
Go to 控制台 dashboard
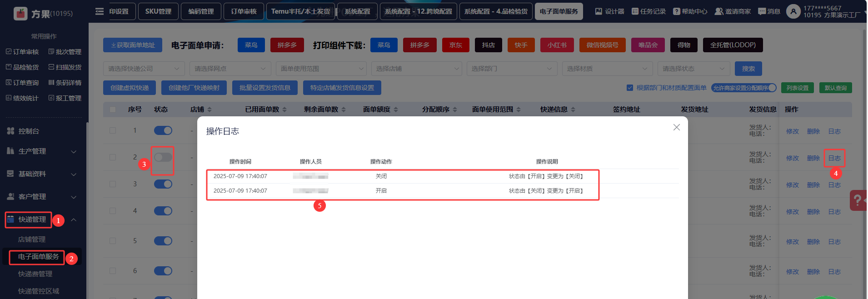pos(28,131)
